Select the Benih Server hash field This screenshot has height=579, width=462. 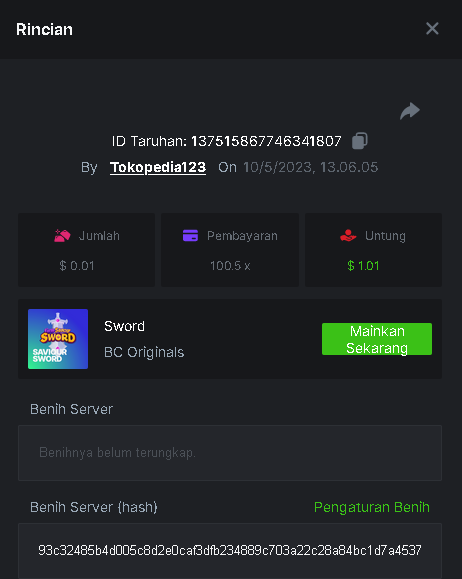pos(230,550)
